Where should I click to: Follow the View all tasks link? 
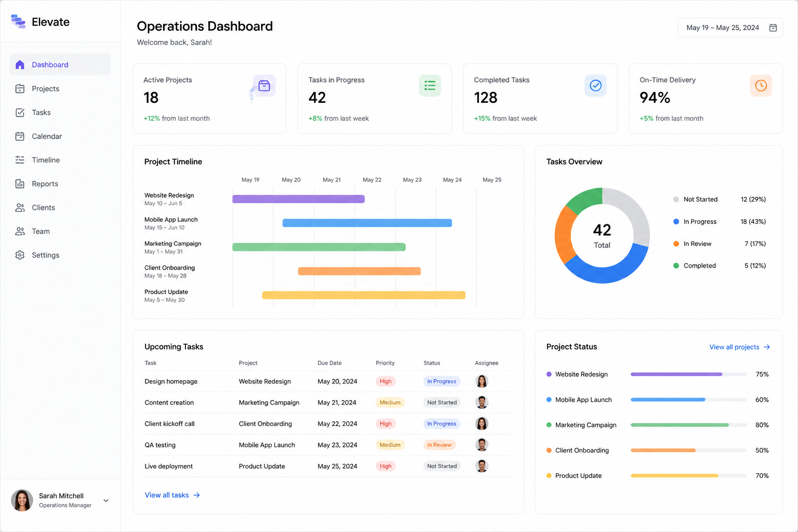pyautogui.click(x=172, y=495)
